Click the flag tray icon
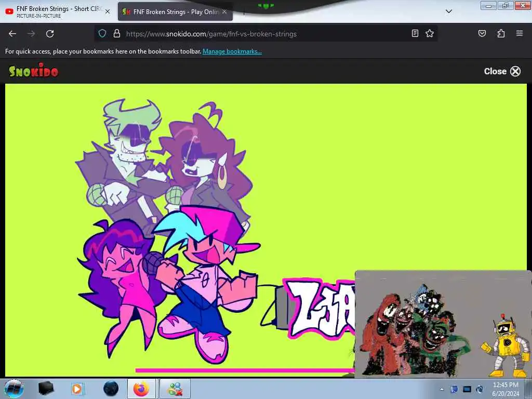 [x=454, y=389]
